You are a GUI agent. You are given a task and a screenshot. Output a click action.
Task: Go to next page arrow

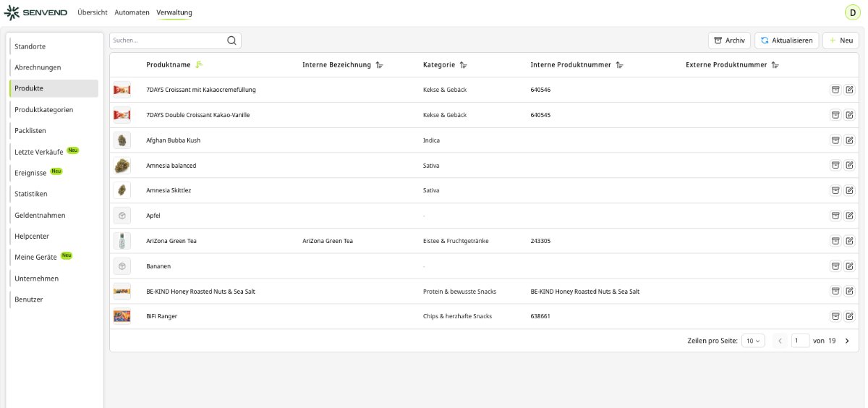coord(847,341)
